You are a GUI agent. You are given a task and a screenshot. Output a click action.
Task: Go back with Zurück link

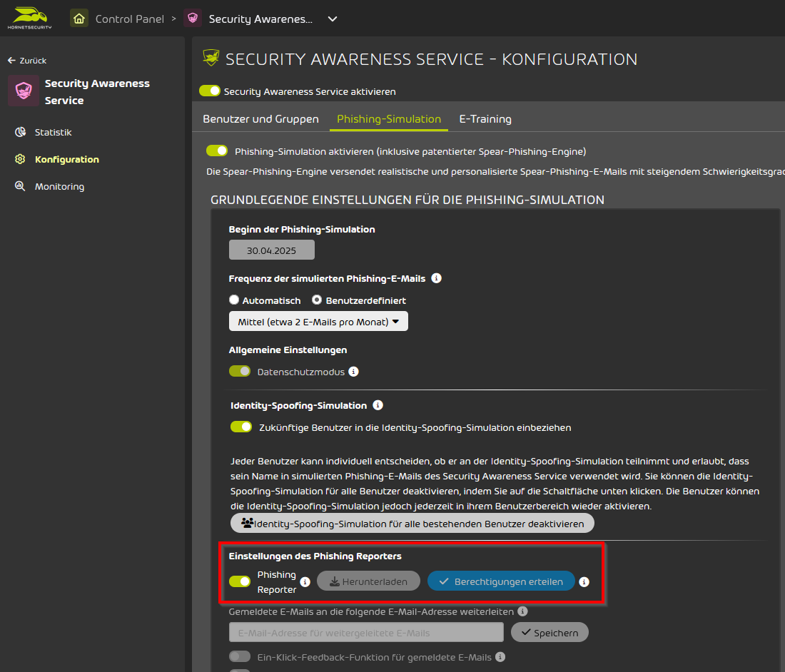28,61
